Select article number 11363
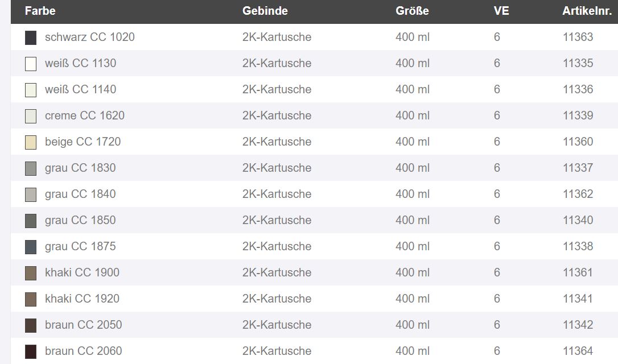The width and height of the screenshot is (618, 364). click(x=578, y=37)
